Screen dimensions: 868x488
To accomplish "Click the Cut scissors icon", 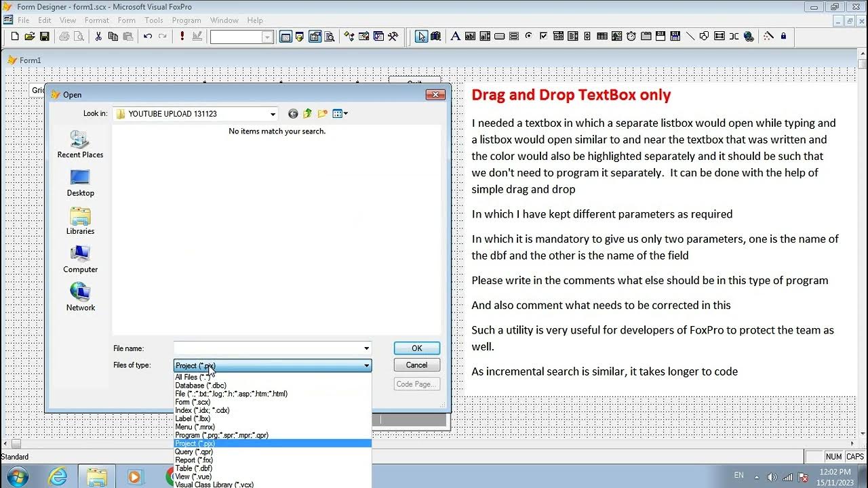I will click(98, 37).
